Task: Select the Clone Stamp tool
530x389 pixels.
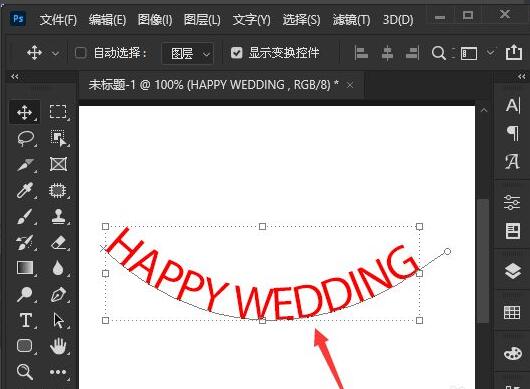Action: tap(58, 216)
